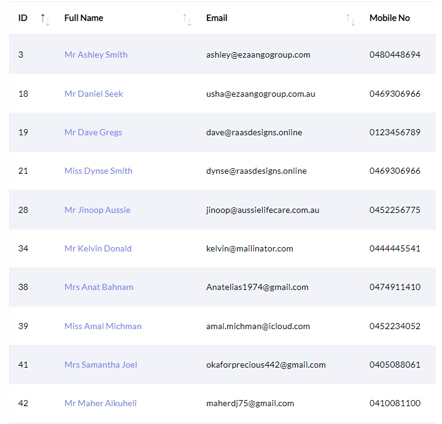Select Miss Amal Michman link
Screen dimensions: 442x424
coord(103,326)
